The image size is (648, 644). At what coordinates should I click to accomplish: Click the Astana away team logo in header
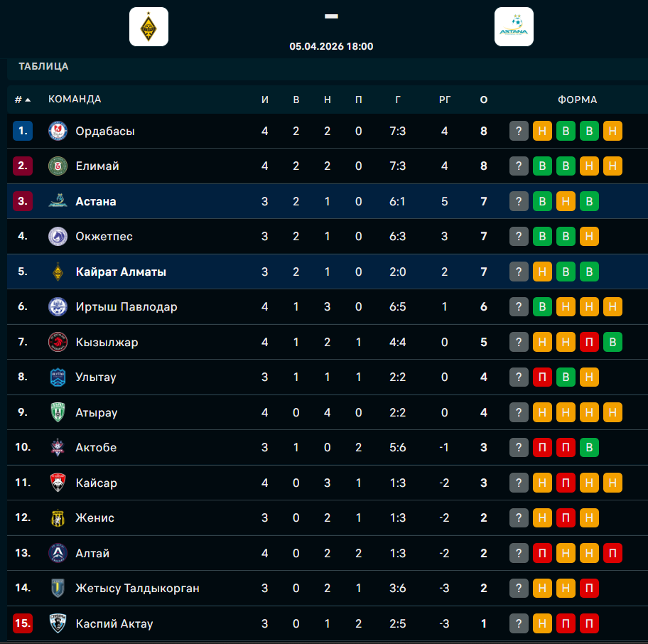pos(514,27)
